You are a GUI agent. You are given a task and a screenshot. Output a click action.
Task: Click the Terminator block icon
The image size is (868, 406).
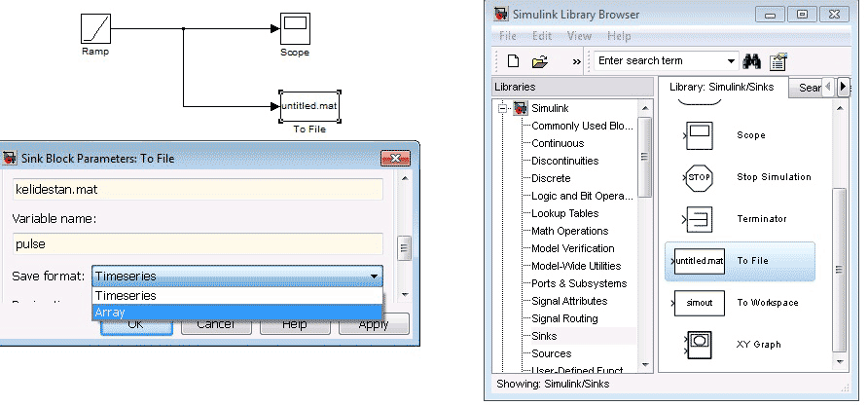click(699, 219)
